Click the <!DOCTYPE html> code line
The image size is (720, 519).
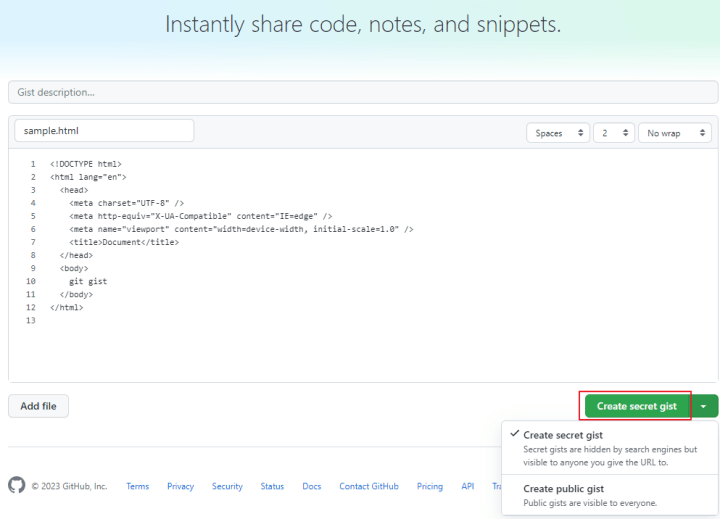[x=86, y=164]
